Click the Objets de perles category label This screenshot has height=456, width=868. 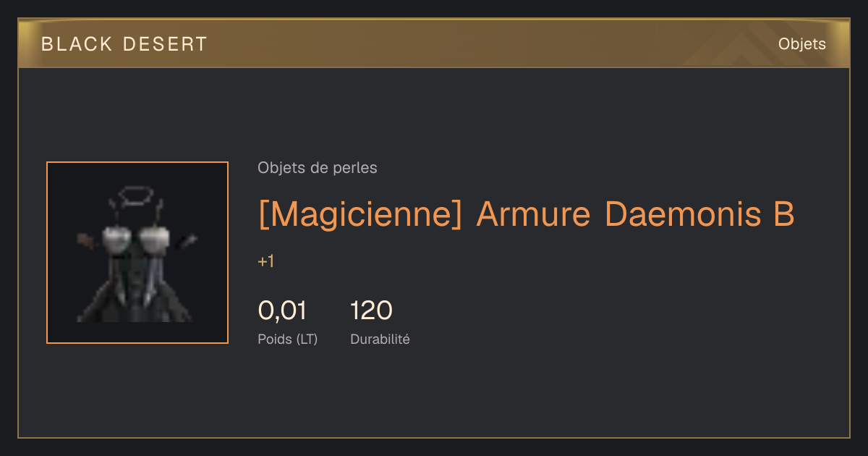[x=318, y=168]
